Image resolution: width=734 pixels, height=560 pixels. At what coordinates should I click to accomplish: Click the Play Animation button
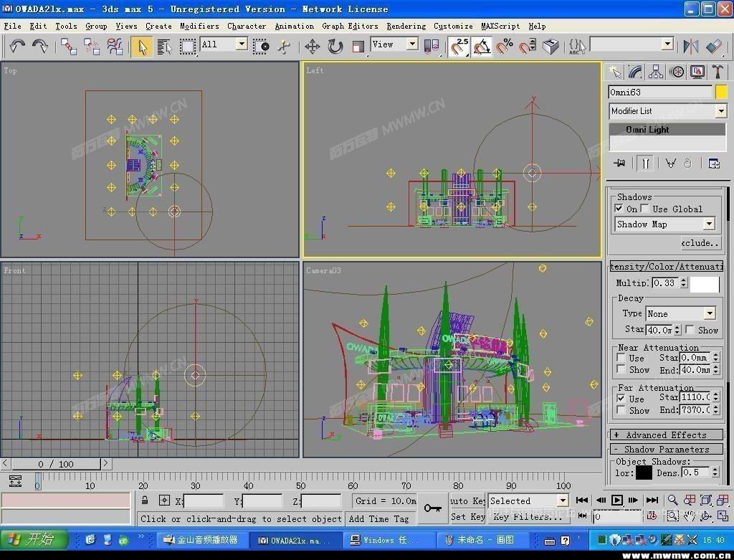(617, 500)
